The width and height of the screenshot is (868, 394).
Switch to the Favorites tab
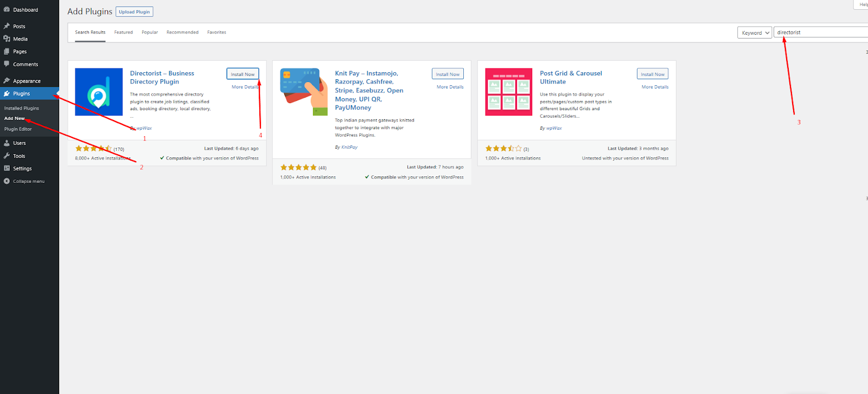216,33
